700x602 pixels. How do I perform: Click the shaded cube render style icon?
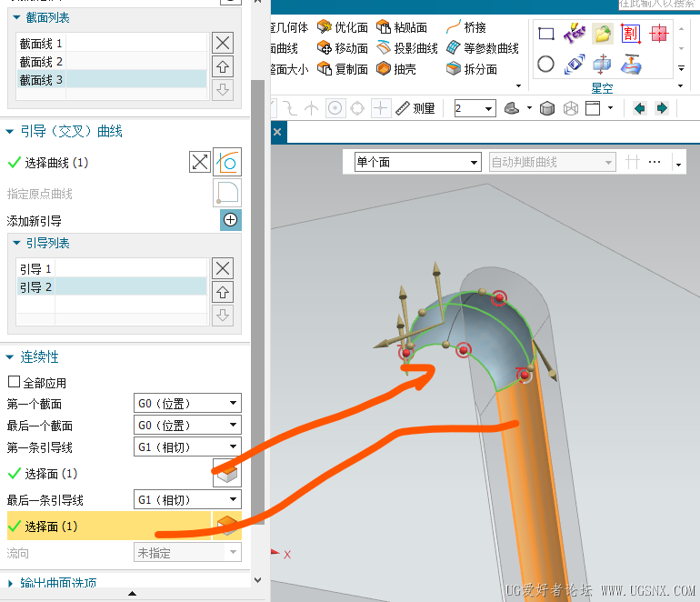(547, 108)
